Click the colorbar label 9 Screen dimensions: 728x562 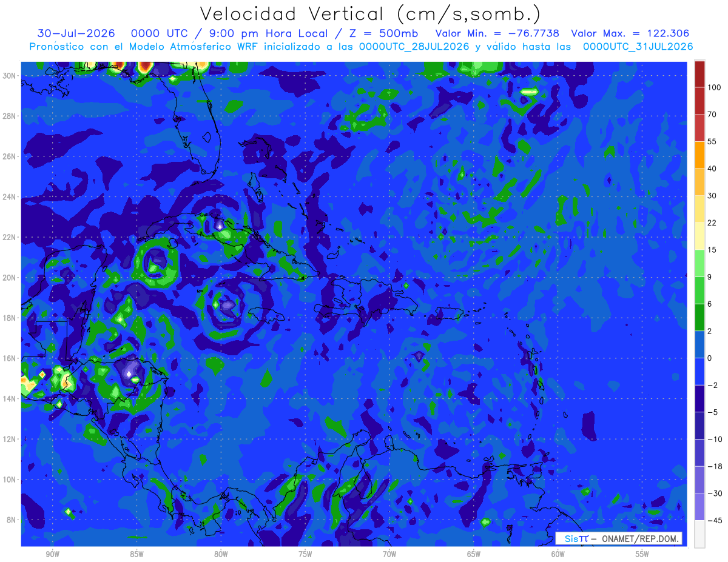coord(710,276)
